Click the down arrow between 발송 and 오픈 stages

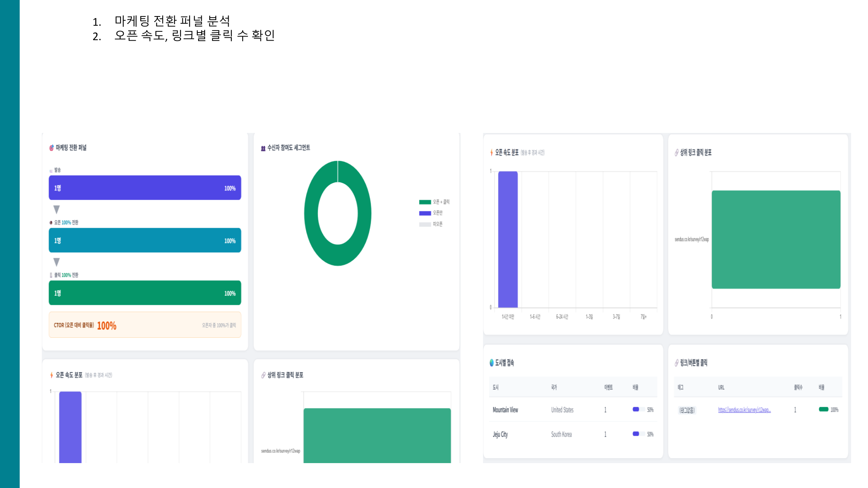[x=57, y=210]
